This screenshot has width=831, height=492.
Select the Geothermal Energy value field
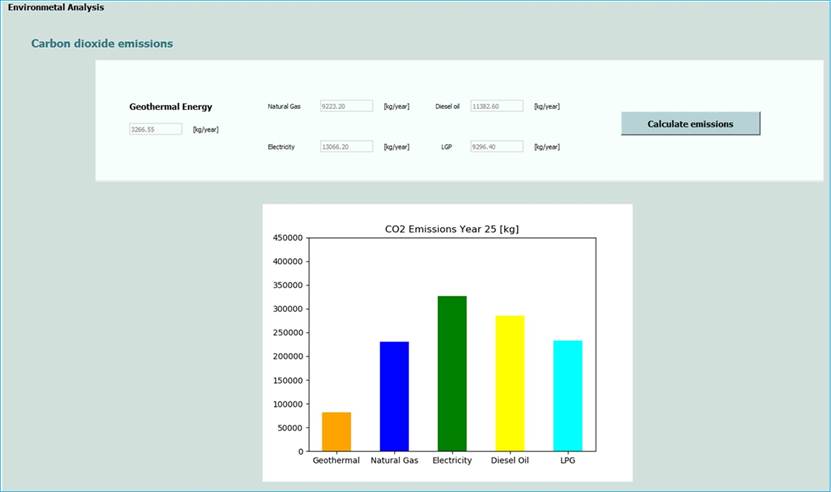pos(155,129)
